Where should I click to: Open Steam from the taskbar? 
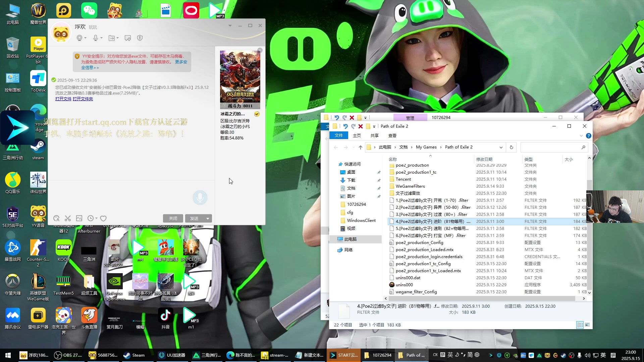[134, 355]
